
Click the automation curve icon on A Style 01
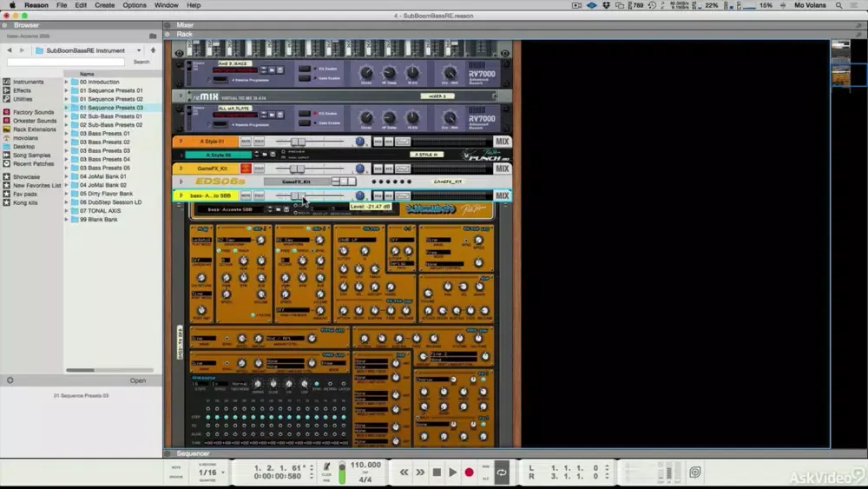click(x=403, y=142)
